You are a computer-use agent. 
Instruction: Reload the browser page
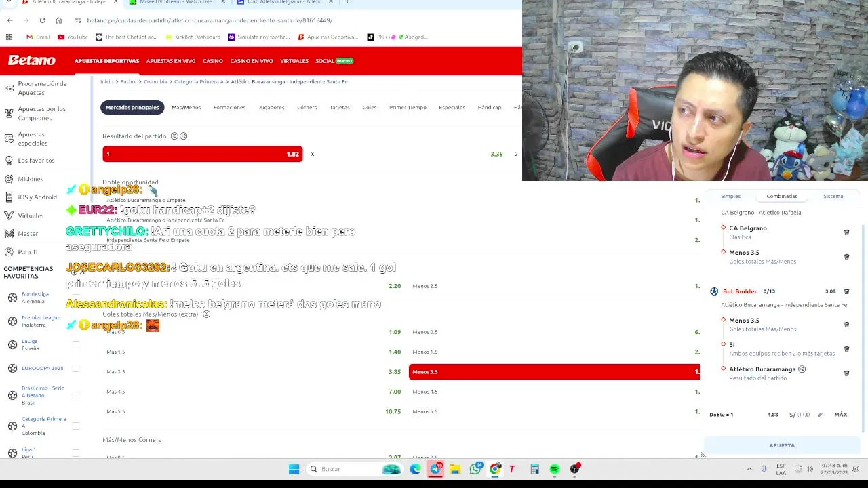[x=42, y=20]
